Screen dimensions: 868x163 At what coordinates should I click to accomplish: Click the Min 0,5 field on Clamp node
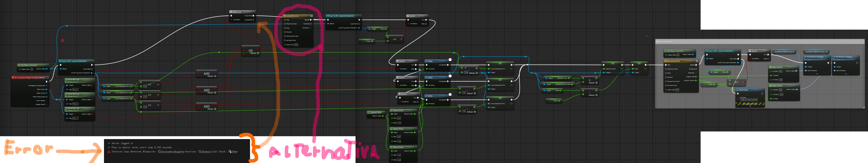(399, 118)
